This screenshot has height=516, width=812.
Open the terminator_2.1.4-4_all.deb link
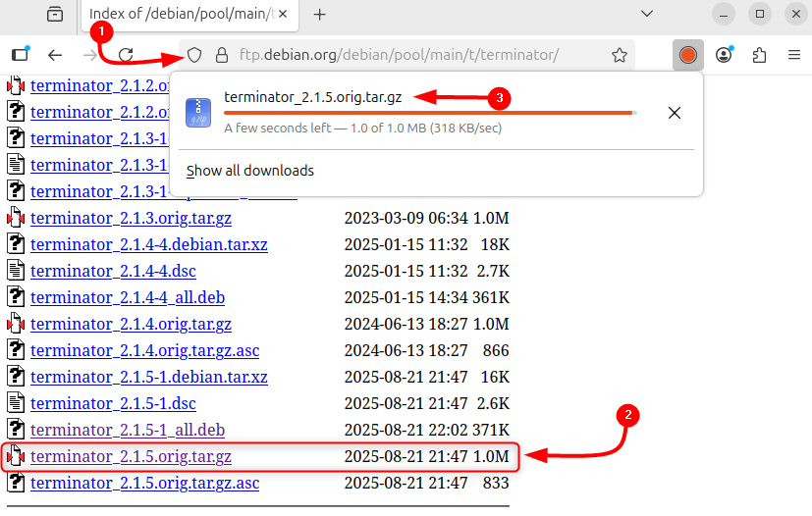(128, 297)
